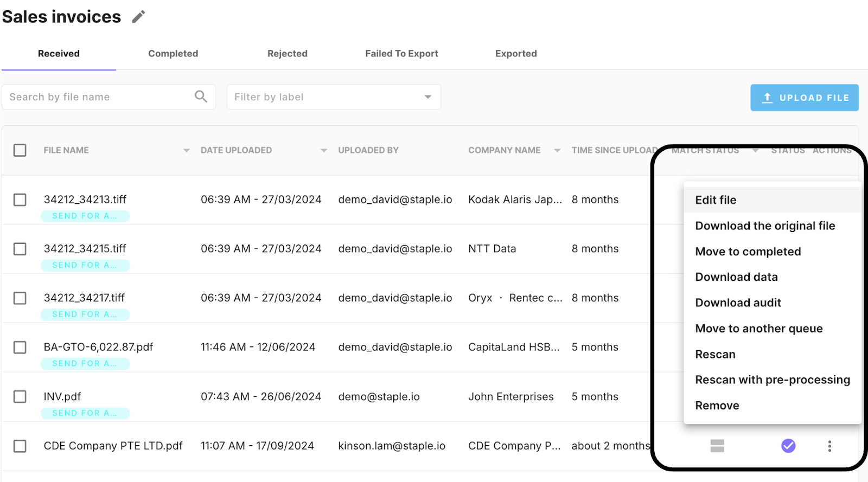Click the John Enterprises company cell
The height and width of the screenshot is (482, 868).
(511, 396)
